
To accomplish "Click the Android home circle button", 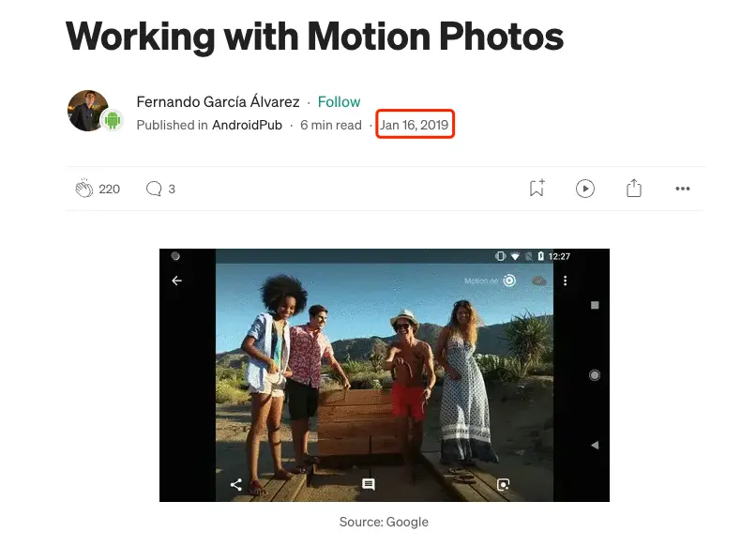I will point(595,374).
